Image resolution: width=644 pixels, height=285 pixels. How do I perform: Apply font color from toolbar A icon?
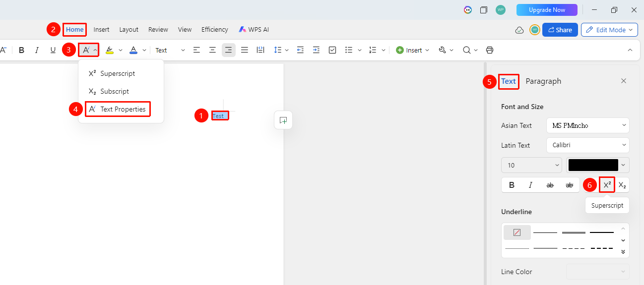click(x=133, y=50)
